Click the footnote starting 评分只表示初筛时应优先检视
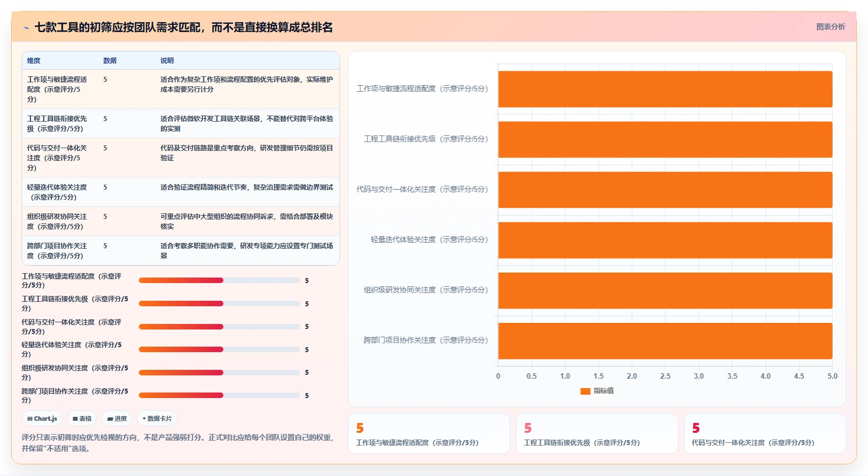This screenshot has width=868, height=476. tap(178, 443)
